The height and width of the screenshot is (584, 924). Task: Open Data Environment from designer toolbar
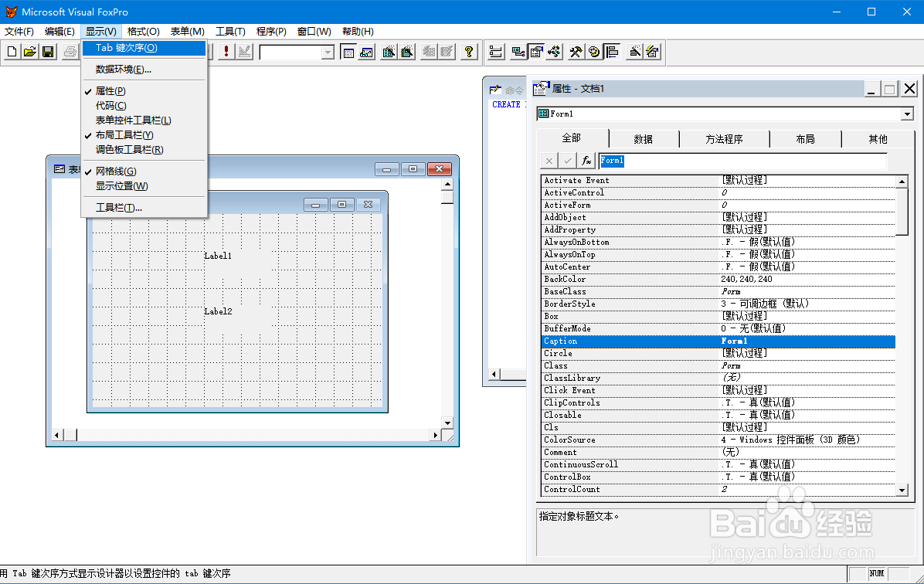(x=518, y=52)
